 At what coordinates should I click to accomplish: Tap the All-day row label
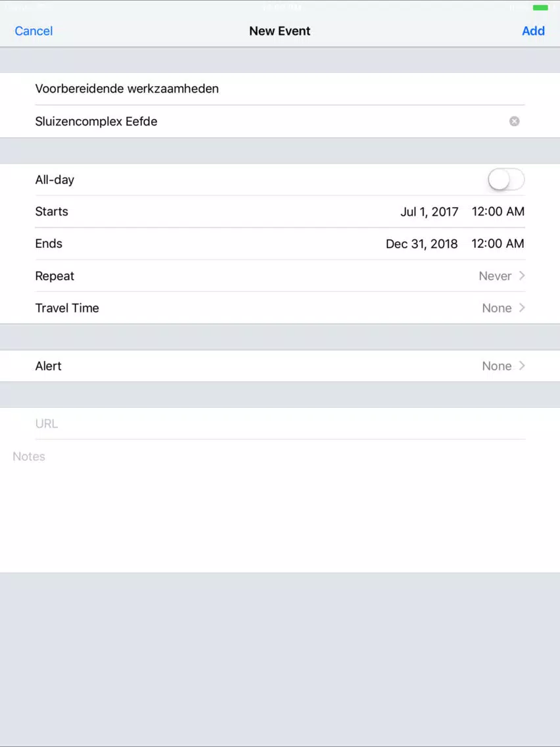pos(55,180)
